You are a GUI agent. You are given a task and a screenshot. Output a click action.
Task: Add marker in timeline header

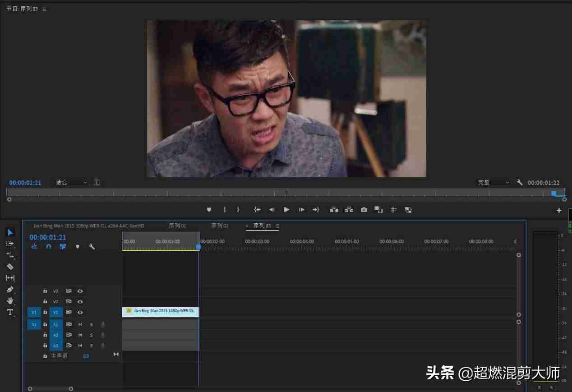point(78,247)
